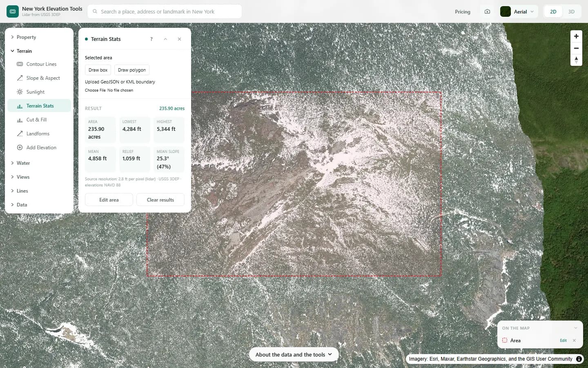Click the Add Elevation plus icon
This screenshot has height=368, width=588.
tap(20, 148)
